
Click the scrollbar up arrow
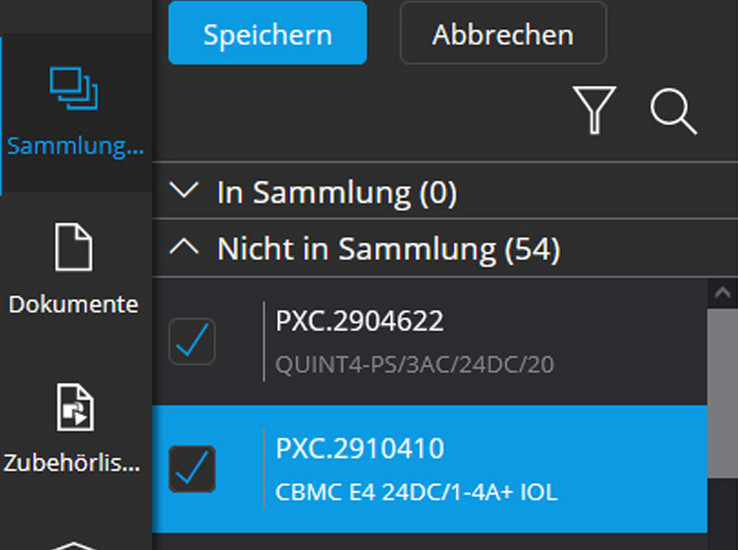click(722, 293)
